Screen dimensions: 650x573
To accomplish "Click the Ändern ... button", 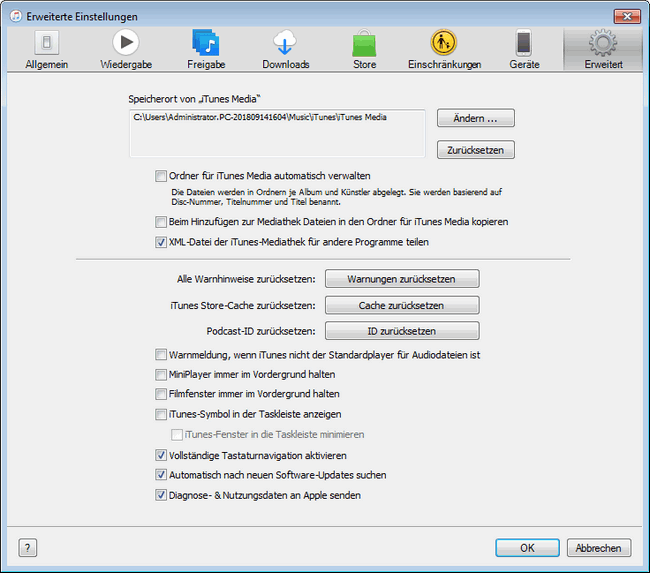I will coord(475,118).
